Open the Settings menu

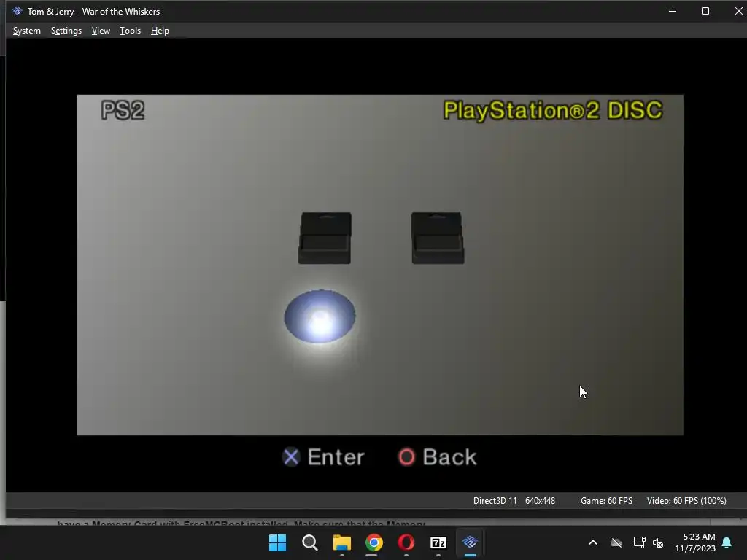coord(66,31)
